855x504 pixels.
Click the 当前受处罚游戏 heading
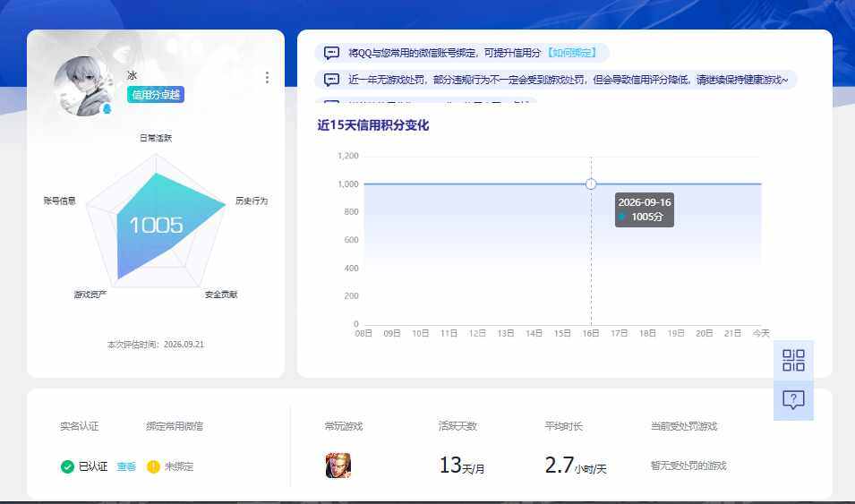pyautogui.click(x=684, y=426)
